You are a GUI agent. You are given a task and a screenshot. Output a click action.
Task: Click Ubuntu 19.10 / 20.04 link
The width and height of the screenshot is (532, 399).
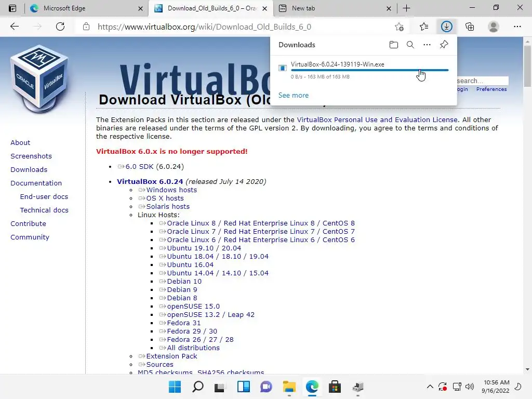tap(204, 248)
